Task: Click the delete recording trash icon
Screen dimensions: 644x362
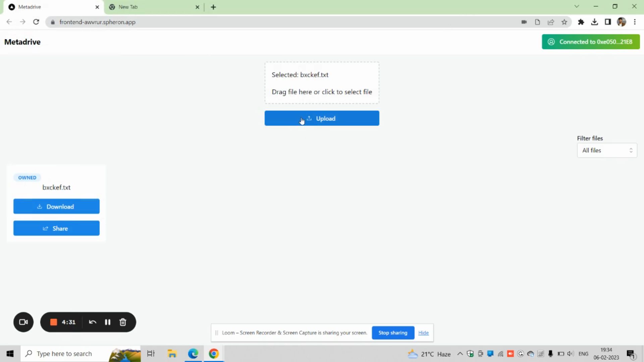Action: [x=123, y=322]
